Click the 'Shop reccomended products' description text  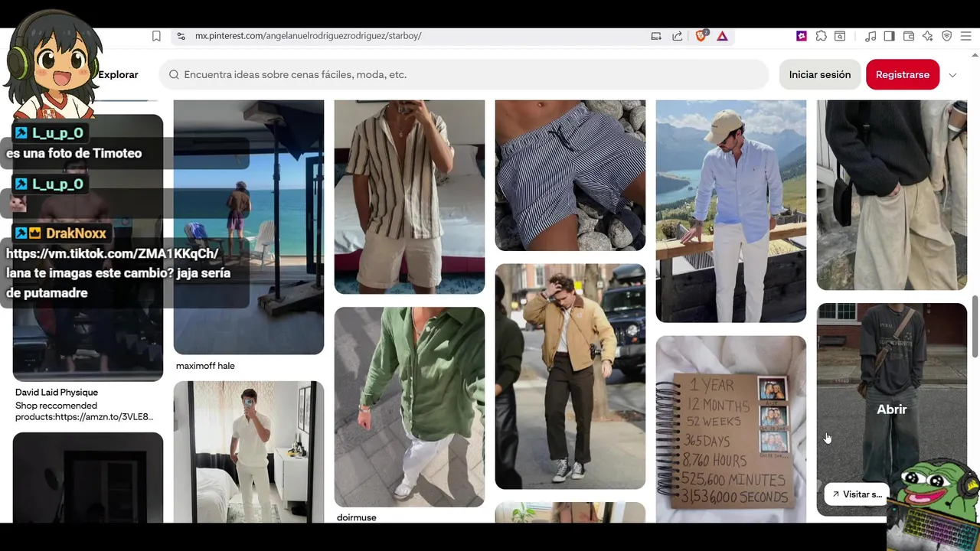pos(84,411)
